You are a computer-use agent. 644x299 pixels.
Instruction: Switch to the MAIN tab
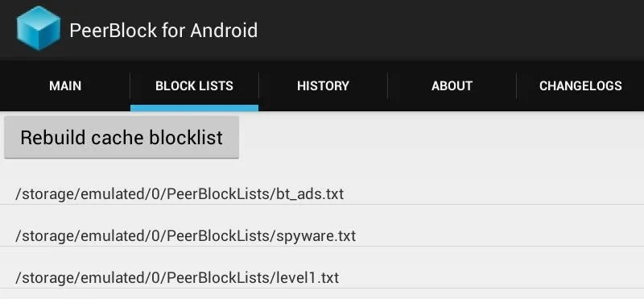[65, 86]
